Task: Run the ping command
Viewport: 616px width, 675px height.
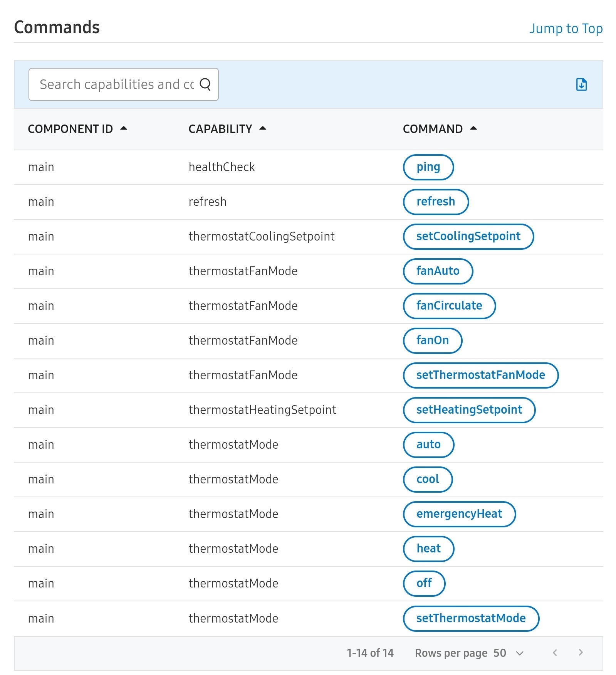Action: [428, 167]
